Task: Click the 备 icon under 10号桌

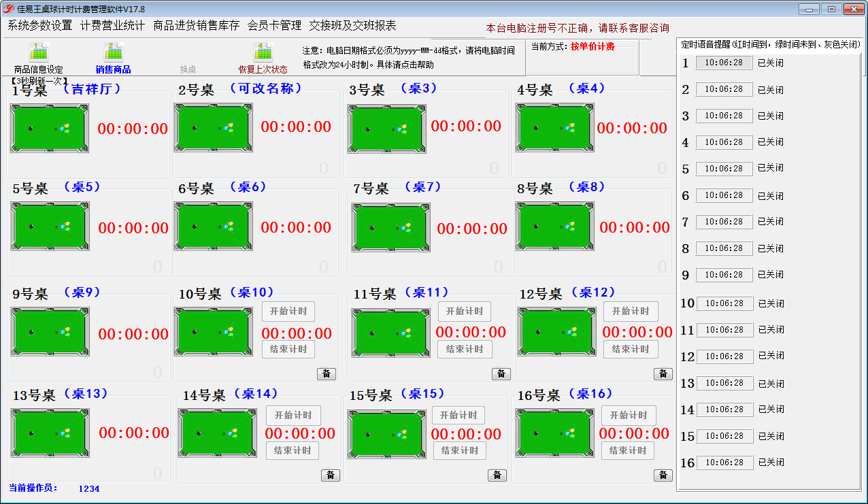Action: 326,373
